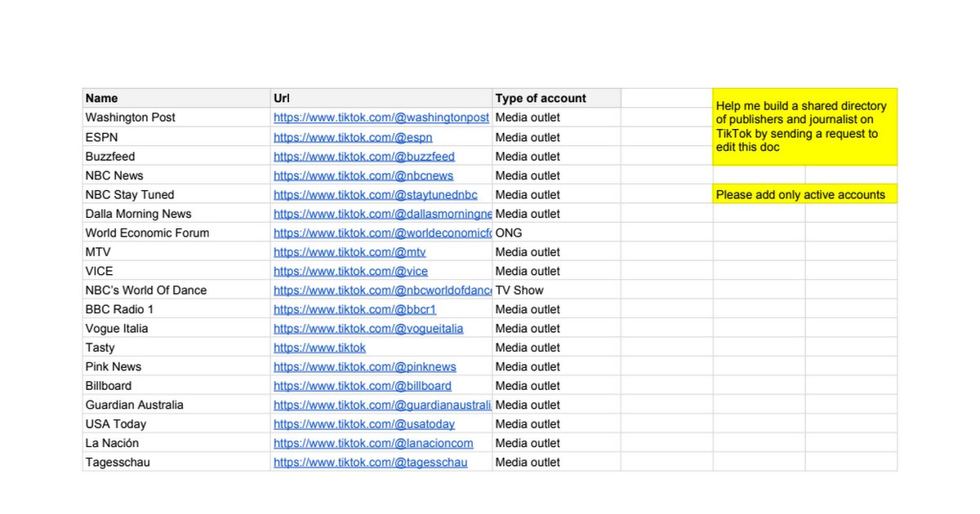Select the Type of account header cell
The image size is (980, 514).
[556, 98]
